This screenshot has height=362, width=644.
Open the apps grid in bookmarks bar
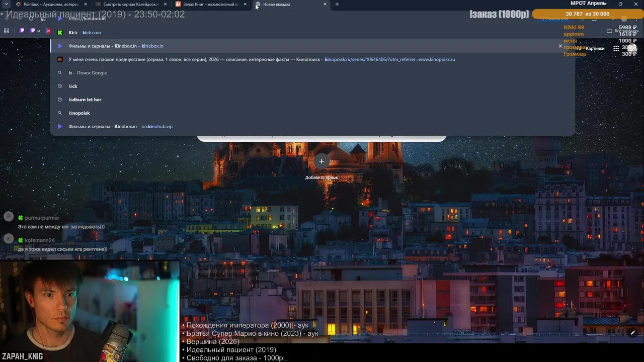(7, 31)
